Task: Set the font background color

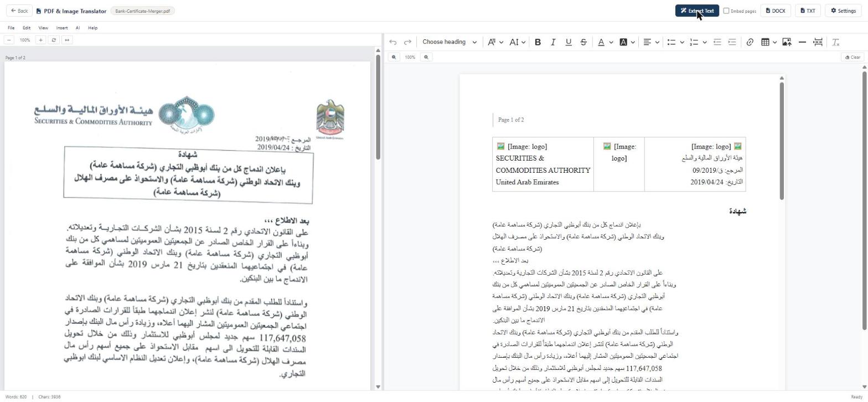Action: (623, 42)
